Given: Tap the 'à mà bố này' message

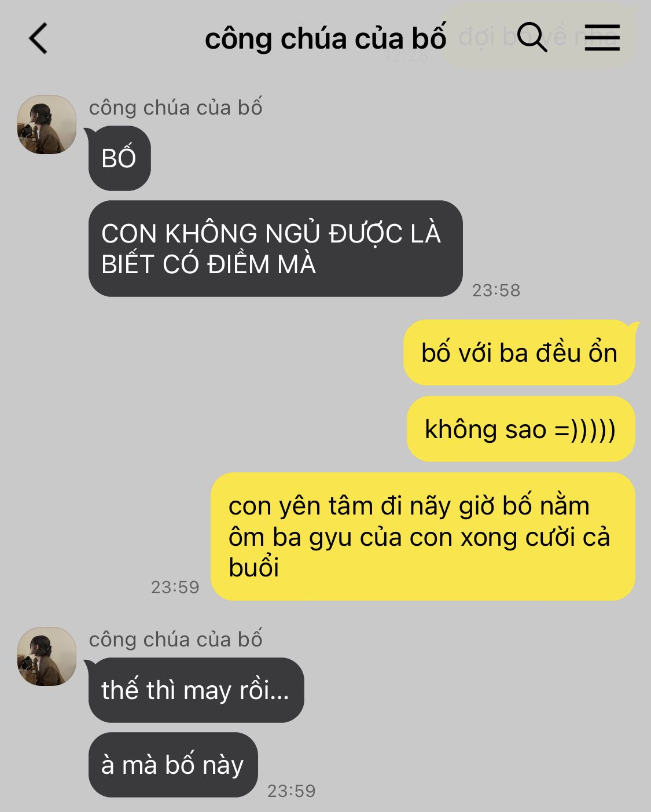Looking at the screenshot, I should click(173, 765).
